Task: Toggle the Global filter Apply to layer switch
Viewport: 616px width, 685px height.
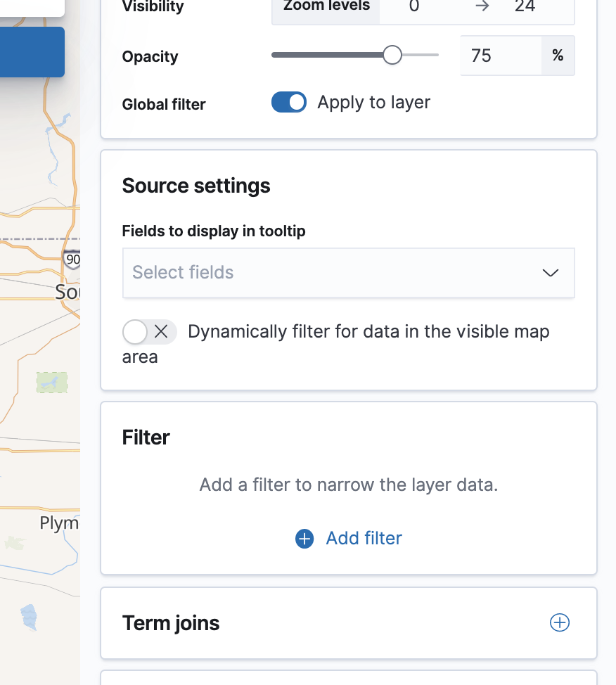Action: click(289, 102)
